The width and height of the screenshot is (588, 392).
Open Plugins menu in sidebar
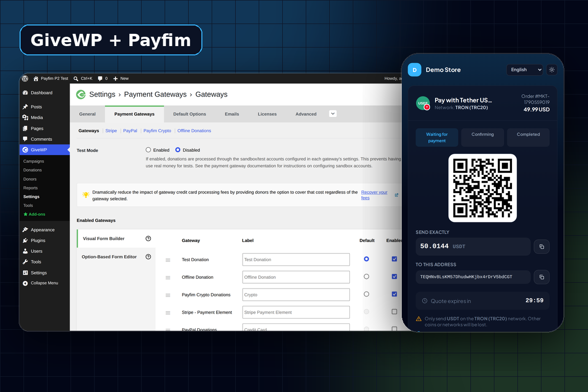pos(34,241)
